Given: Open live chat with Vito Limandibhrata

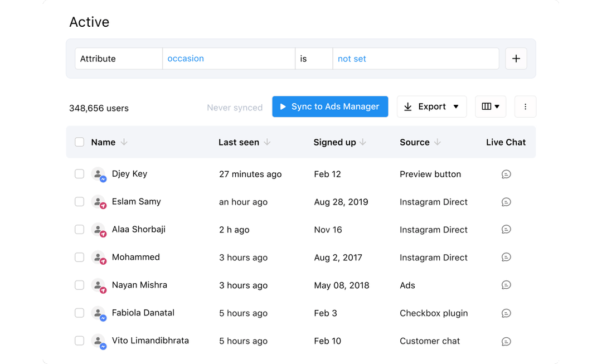Looking at the screenshot, I should pos(506,341).
